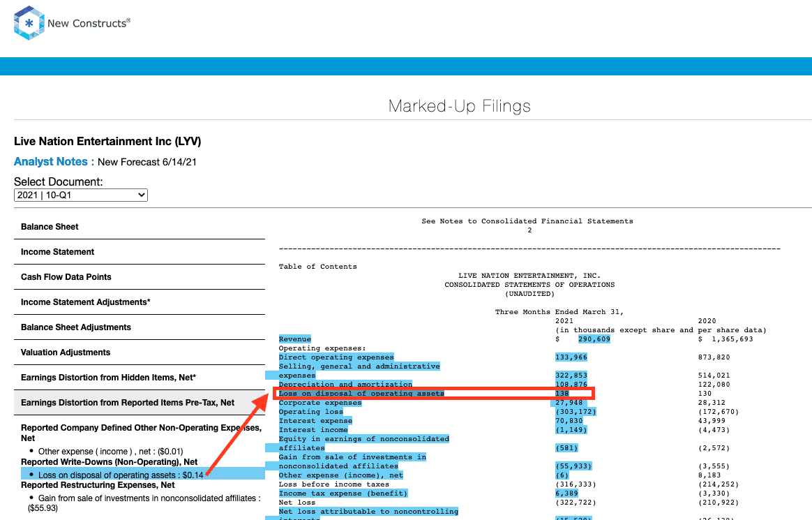The image size is (812, 520).
Task: Click the Marked-Up Filings page heading
Action: tap(459, 106)
